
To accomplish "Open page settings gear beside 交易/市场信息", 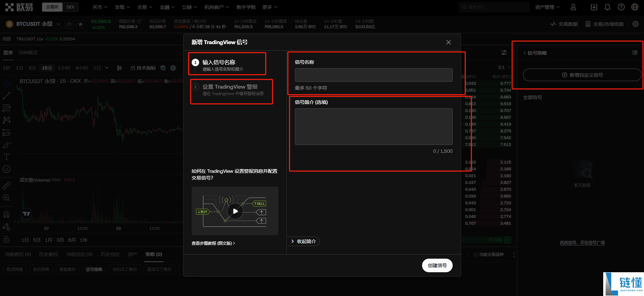I will [x=636, y=24].
